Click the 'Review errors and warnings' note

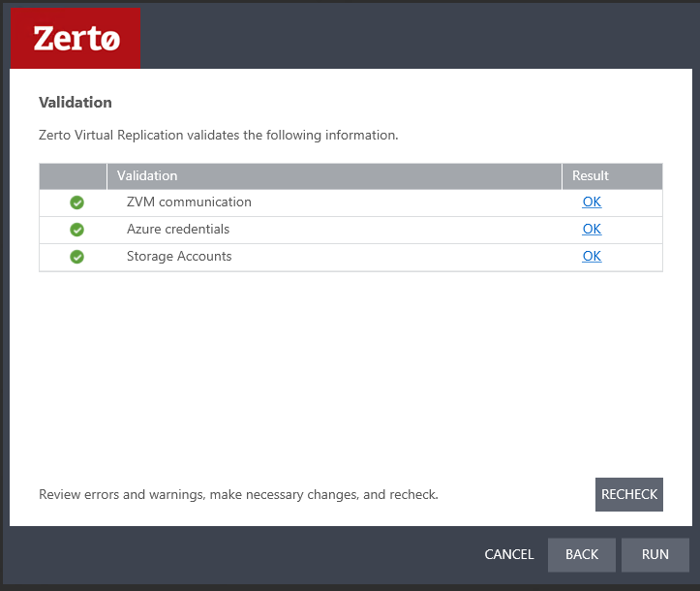click(238, 494)
